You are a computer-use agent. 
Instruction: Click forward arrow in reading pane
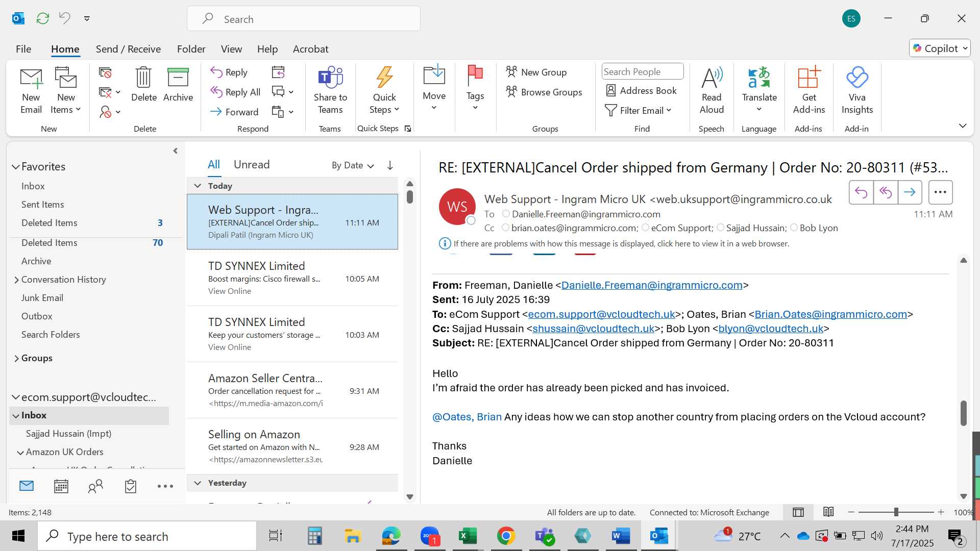tap(910, 192)
